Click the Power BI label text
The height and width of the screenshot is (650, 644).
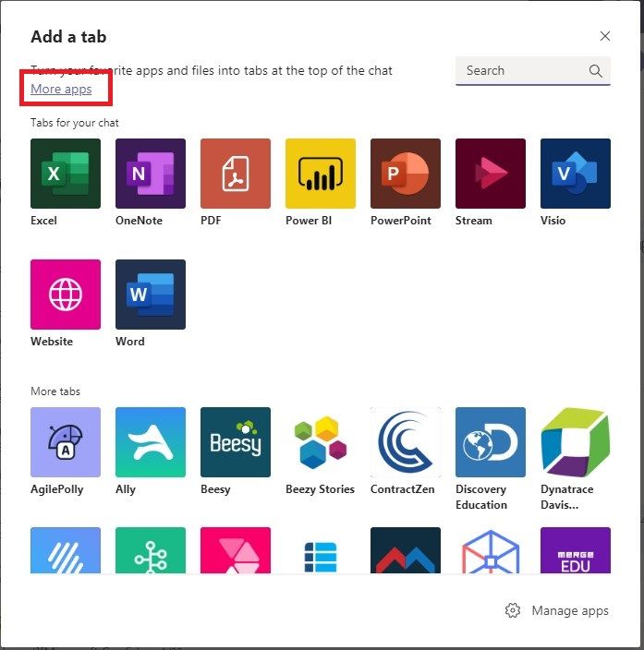309,220
